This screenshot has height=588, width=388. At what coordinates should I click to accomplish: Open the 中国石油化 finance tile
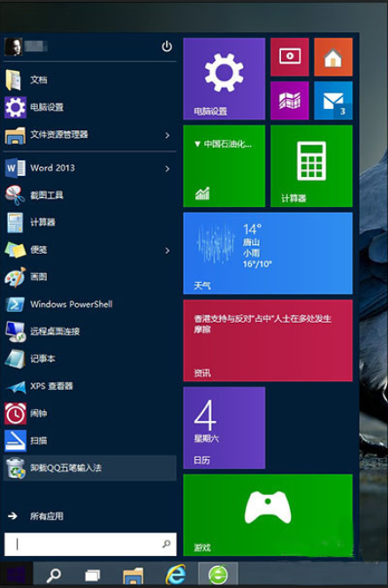point(224,166)
